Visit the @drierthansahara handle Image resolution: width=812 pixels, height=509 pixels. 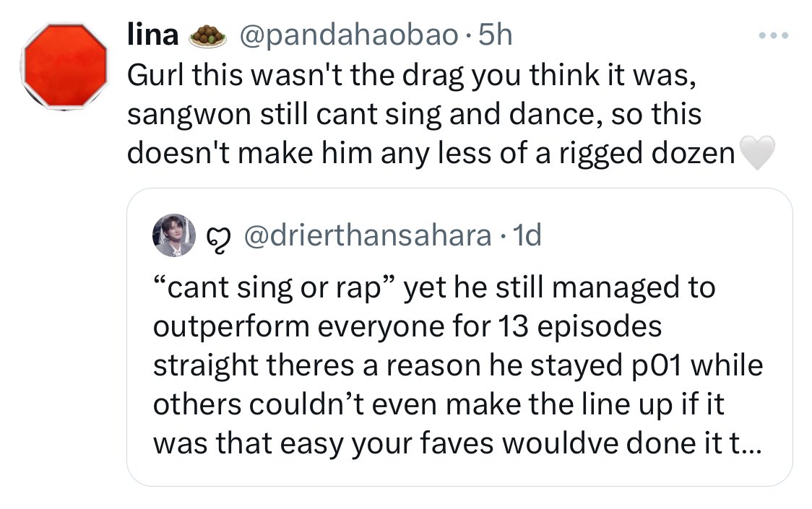(368, 236)
